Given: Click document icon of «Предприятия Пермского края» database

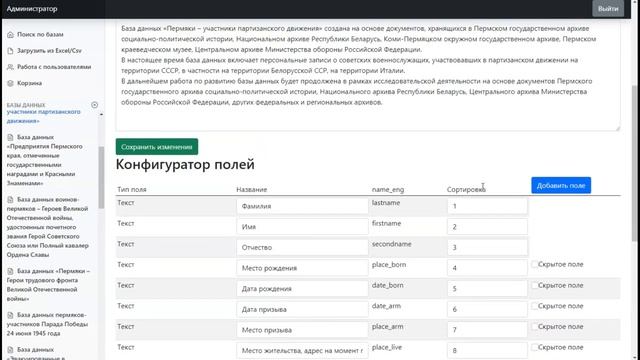Looking at the screenshot, I should point(11,137).
